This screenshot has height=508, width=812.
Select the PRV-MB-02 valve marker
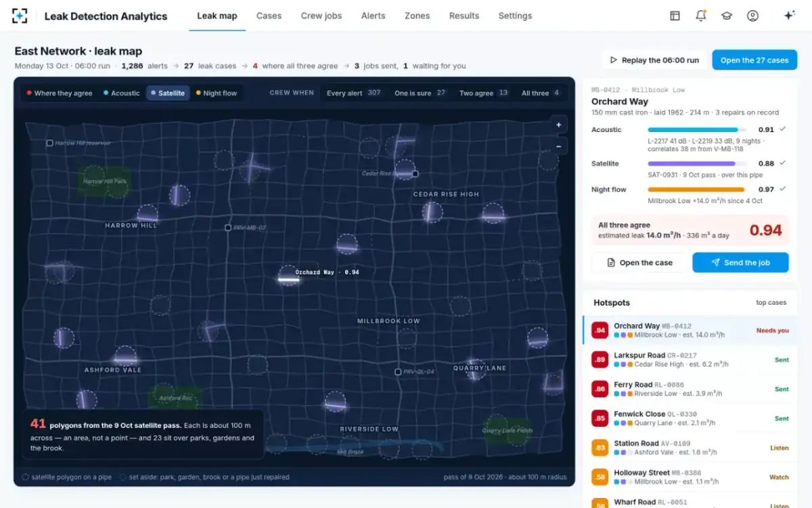pyautogui.click(x=228, y=228)
